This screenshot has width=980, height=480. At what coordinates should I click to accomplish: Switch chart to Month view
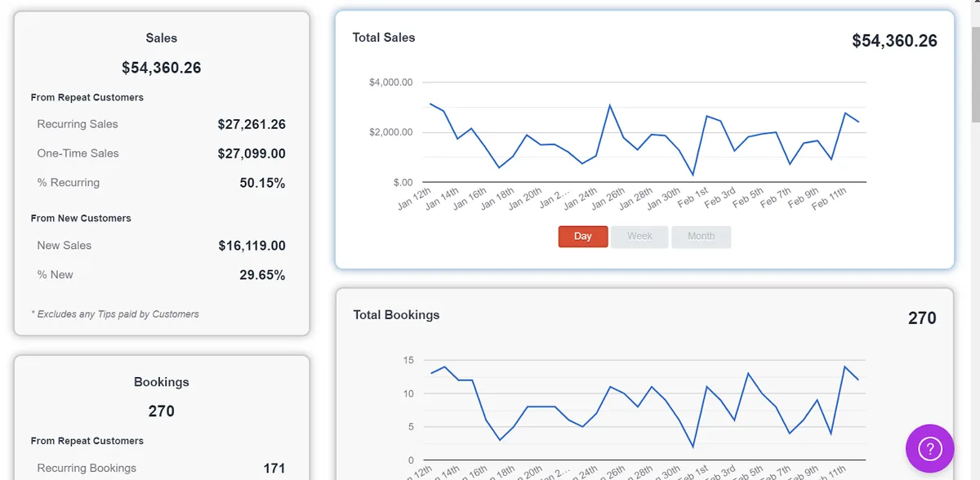pos(701,237)
